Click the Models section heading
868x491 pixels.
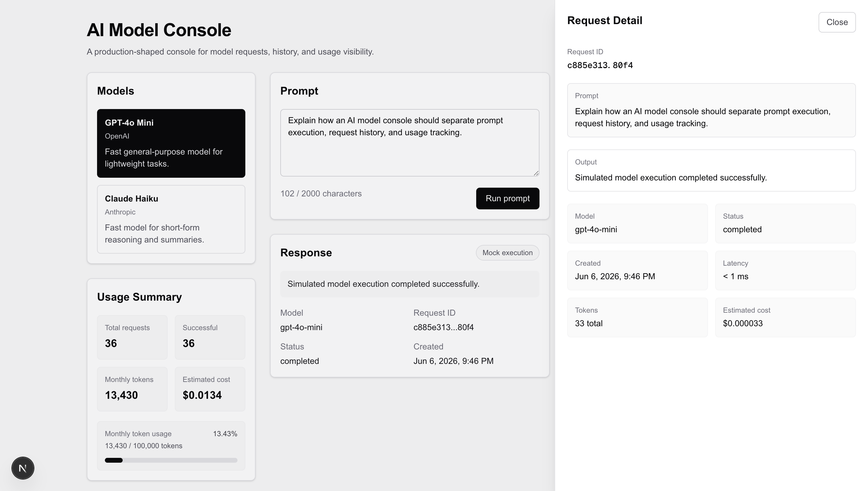(x=115, y=91)
